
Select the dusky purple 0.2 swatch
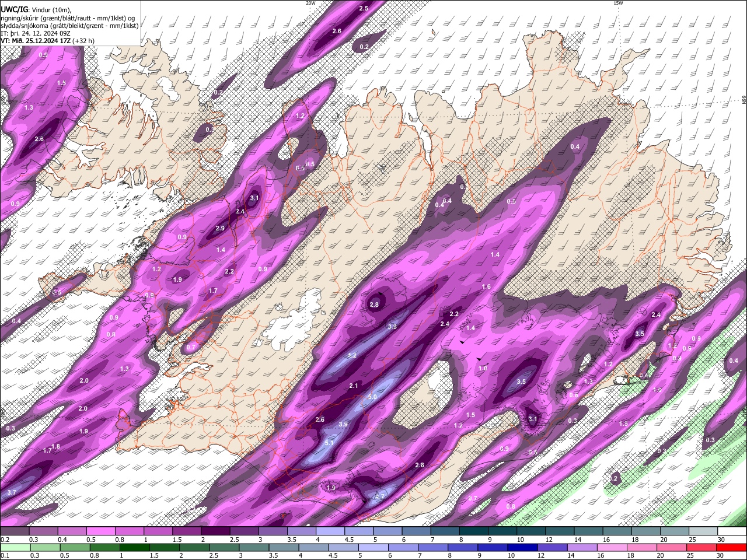pyautogui.click(x=15, y=531)
